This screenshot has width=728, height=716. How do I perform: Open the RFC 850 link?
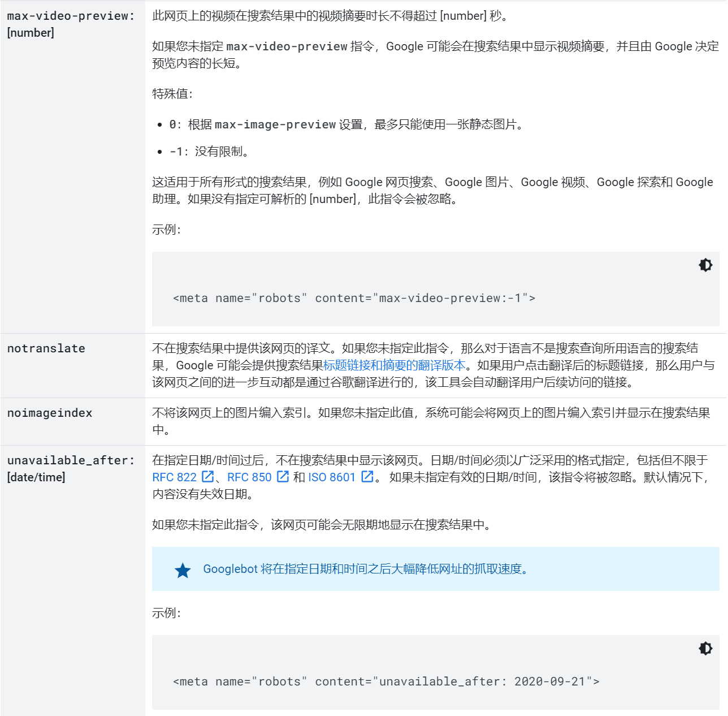tap(249, 477)
